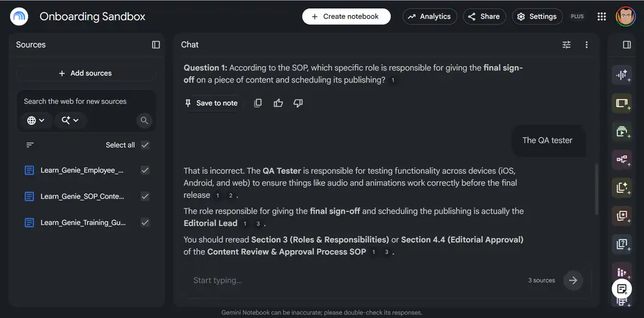Open the Settings menu

[537, 16]
